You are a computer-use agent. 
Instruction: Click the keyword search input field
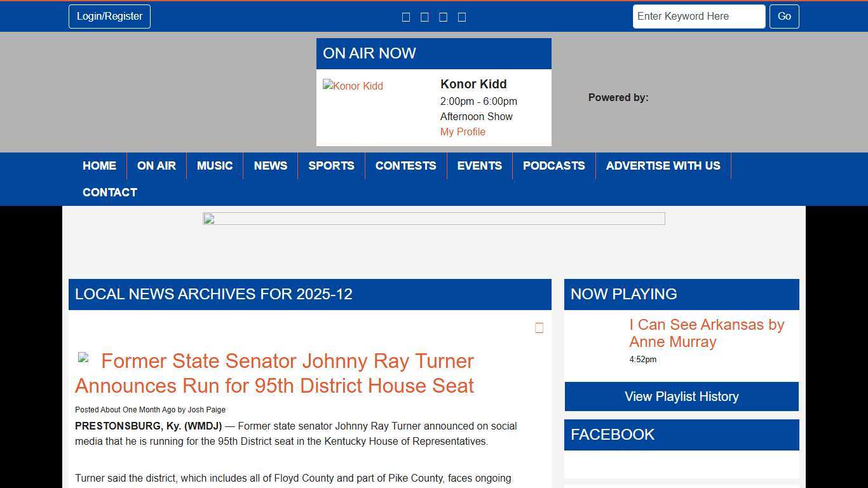pyautogui.click(x=698, y=16)
